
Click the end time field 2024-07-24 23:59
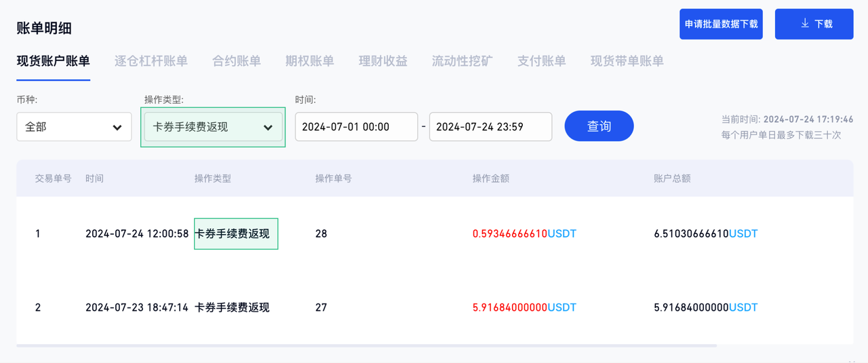490,127
